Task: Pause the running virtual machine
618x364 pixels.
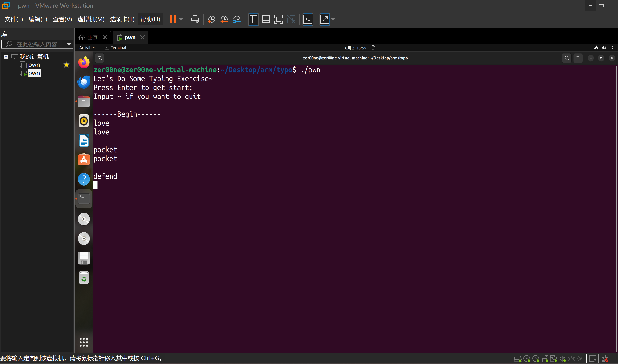Action: (x=172, y=19)
